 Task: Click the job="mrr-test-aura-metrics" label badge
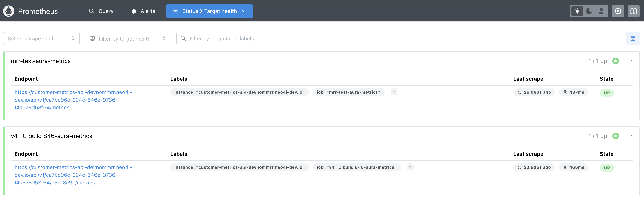click(x=348, y=92)
